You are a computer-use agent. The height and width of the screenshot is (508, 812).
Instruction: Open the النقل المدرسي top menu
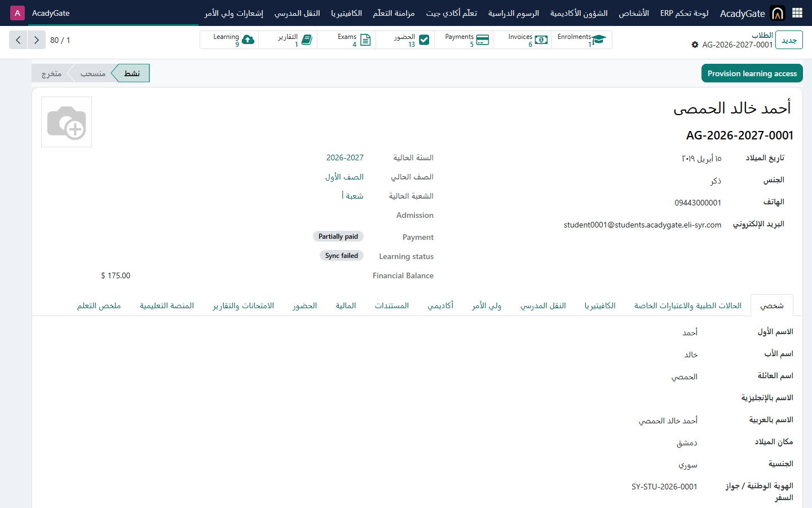point(297,13)
